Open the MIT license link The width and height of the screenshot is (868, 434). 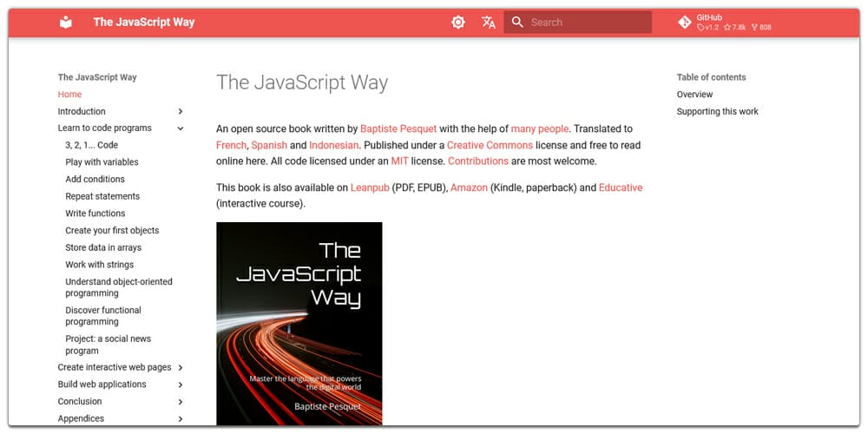coord(399,161)
